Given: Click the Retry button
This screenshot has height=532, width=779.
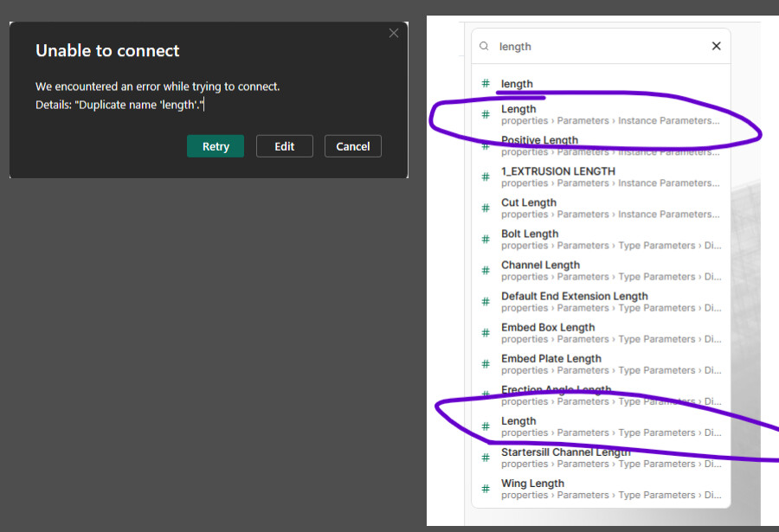Looking at the screenshot, I should tap(216, 146).
